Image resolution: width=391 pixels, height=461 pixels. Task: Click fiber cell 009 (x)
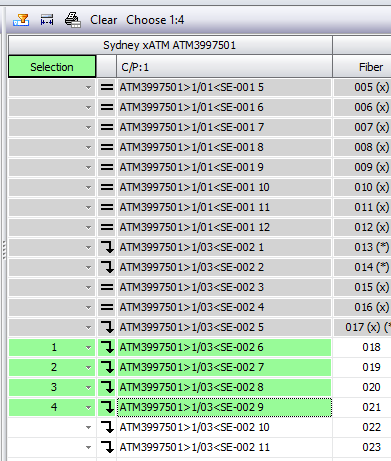pyautogui.click(x=363, y=167)
